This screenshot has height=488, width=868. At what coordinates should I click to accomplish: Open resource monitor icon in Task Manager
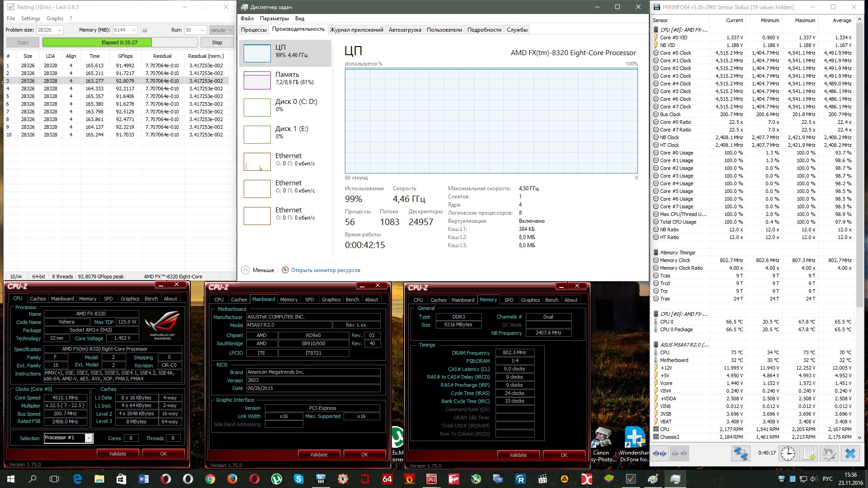pyautogui.click(x=285, y=270)
